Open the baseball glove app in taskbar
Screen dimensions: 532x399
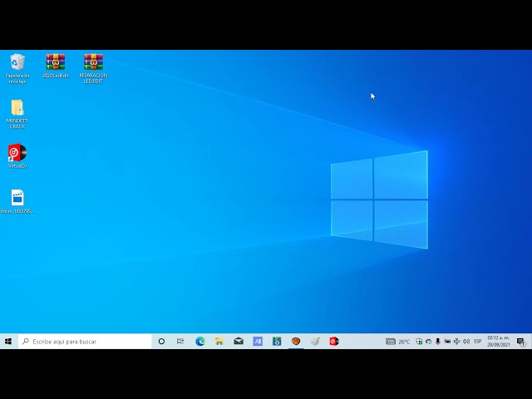[x=296, y=342]
